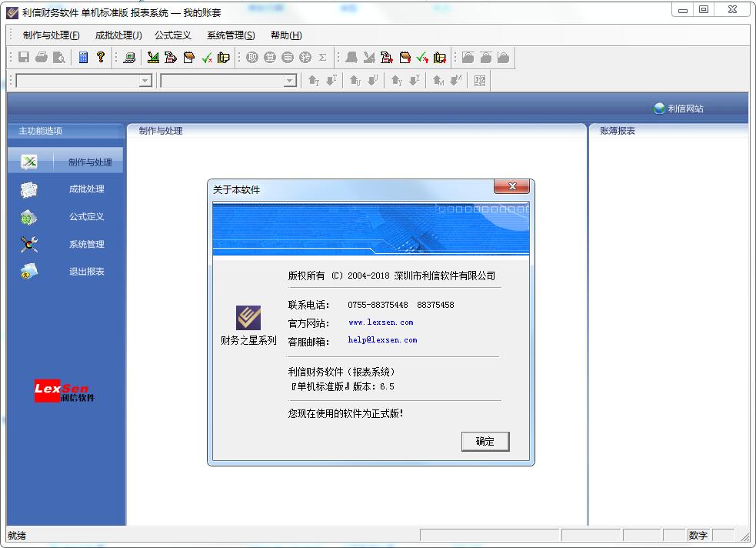
Task: Click the phone number 0755-88375448
Action: tap(378, 305)
